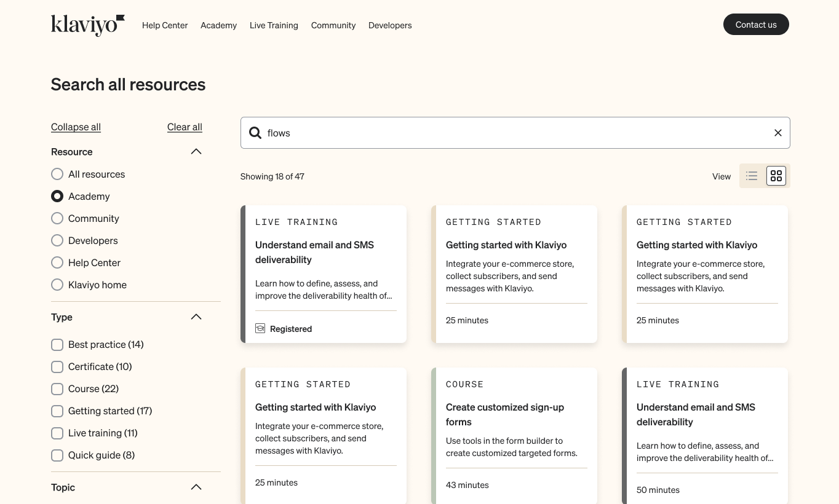Switch to grid view icon

776,176
